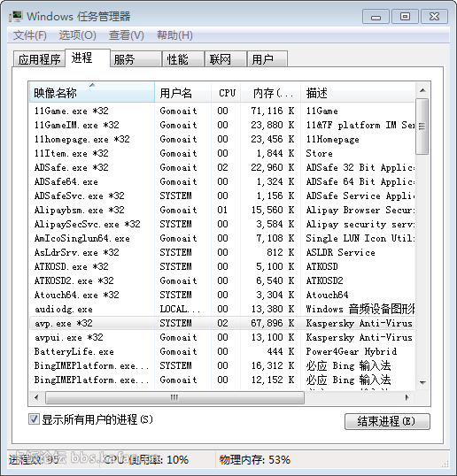Sort by 描述 column header
Screen dimensions: 457x476
point(357,92)
